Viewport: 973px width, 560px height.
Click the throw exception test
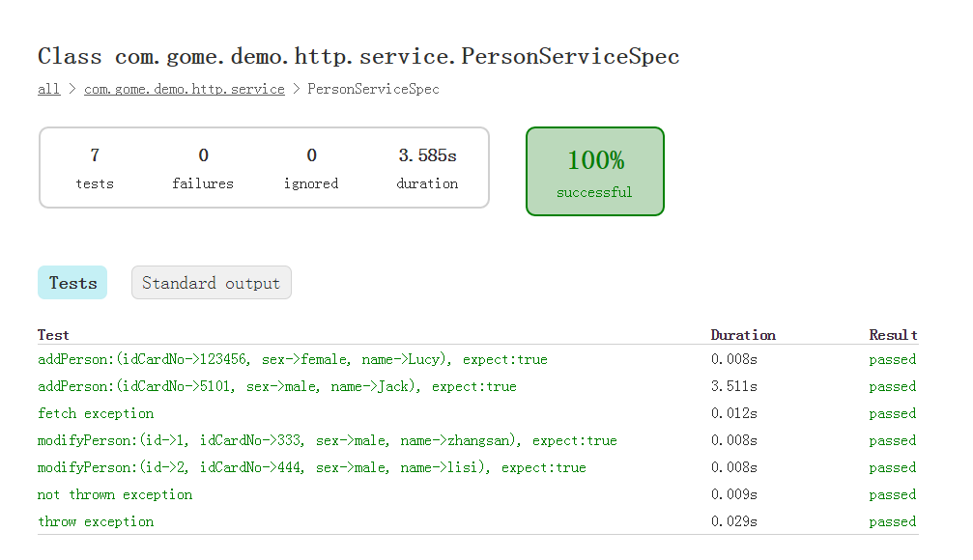[x=96, y=521]
